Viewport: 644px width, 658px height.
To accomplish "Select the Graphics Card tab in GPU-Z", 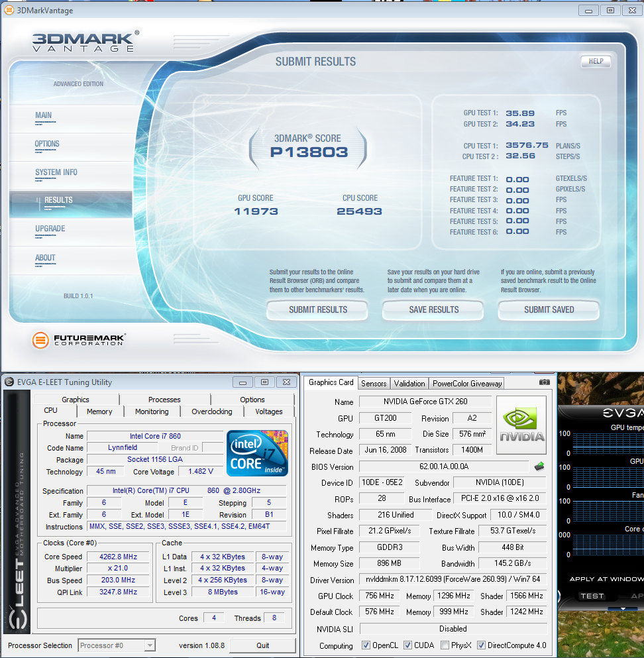I will coord(331,382).
